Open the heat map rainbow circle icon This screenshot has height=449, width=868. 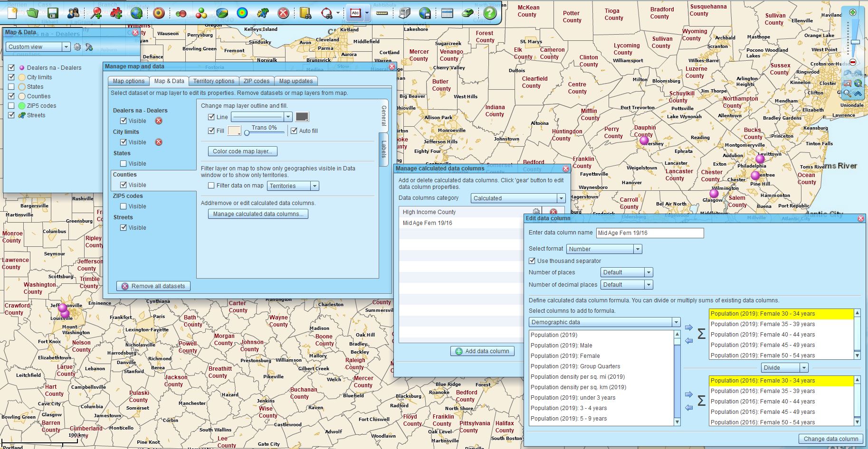242,13
